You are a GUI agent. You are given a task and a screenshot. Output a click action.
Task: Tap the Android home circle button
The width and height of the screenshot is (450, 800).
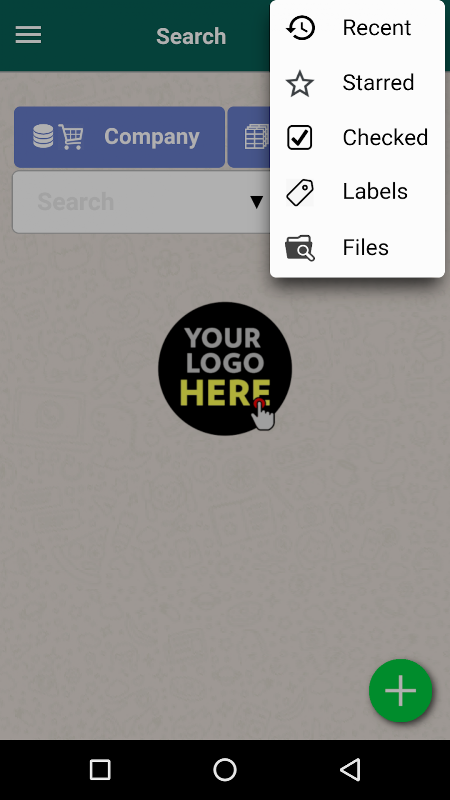point(225,769)
